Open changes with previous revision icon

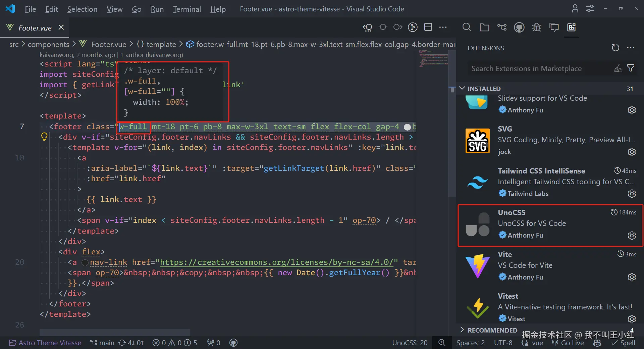[x=383, y=27]
